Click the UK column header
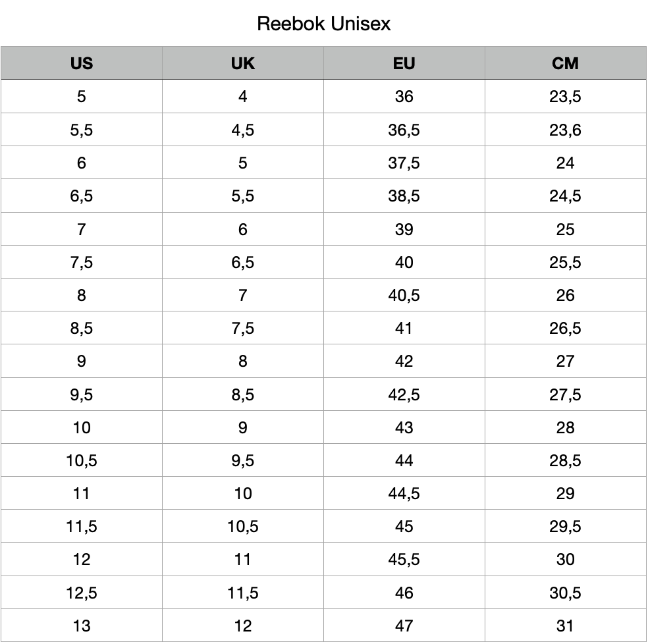Screen dimensions: 648x644 pos(242,63)
